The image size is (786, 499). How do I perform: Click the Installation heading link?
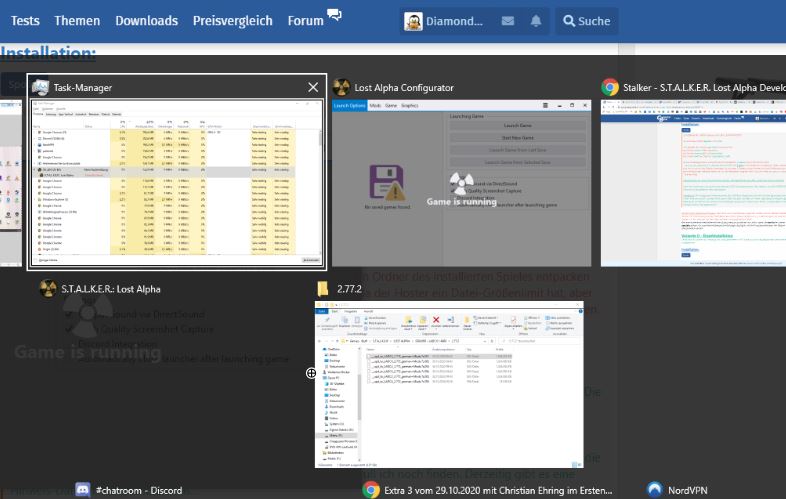click(48, 53)
